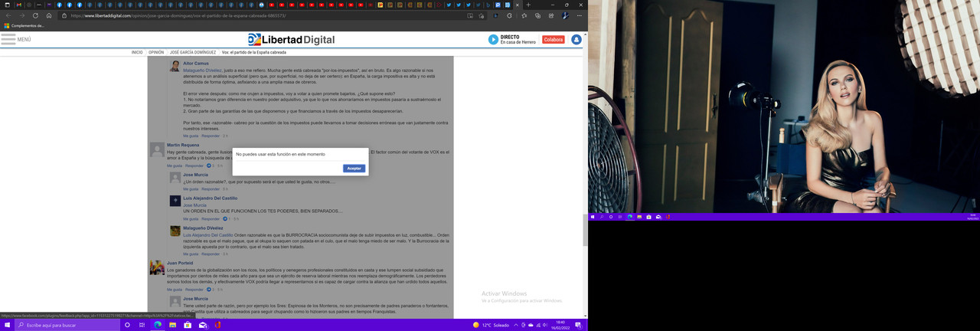The width and height of the screenshot is (980, 331).
Task: Click Luis Alejandro Del Castillo's avatar
Action: [175, 201]
